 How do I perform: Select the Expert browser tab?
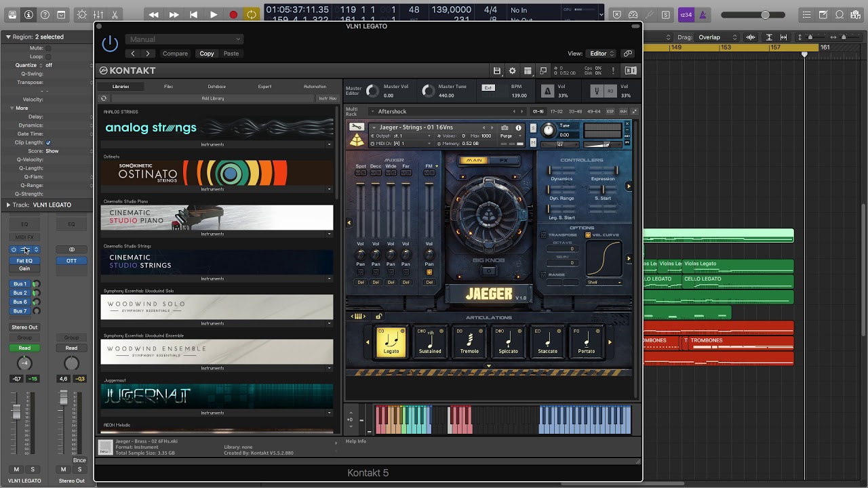click(x=264, y=87)
